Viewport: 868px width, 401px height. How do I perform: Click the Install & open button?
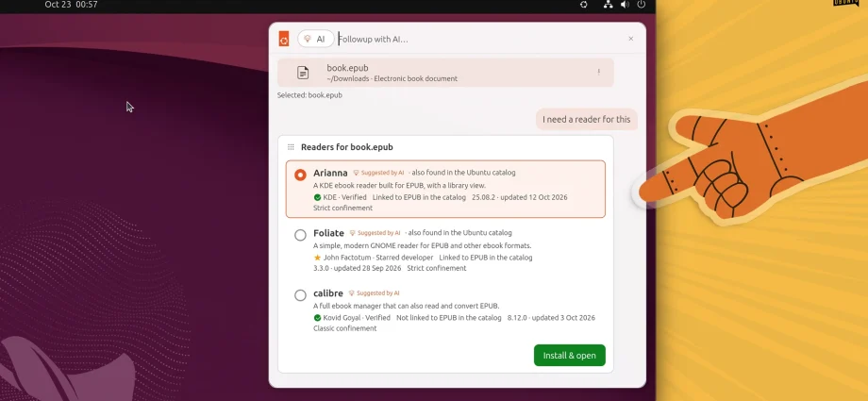click(x=570, y=356)
